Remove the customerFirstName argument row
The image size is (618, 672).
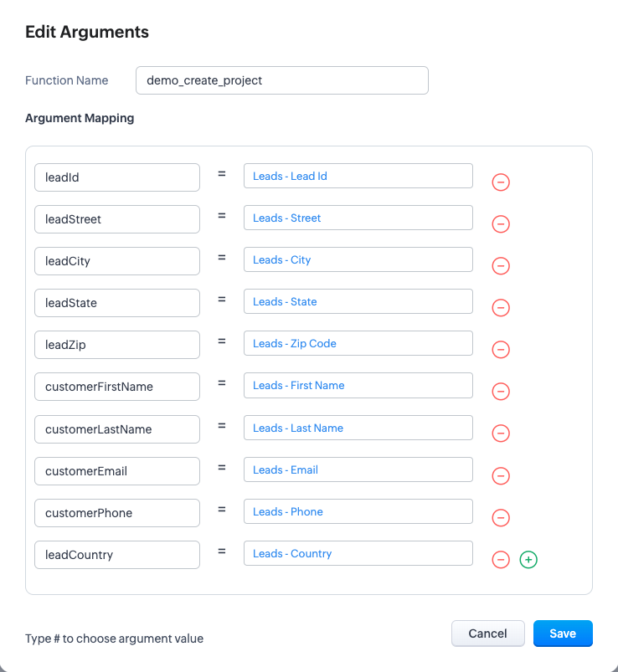(501, 392)
